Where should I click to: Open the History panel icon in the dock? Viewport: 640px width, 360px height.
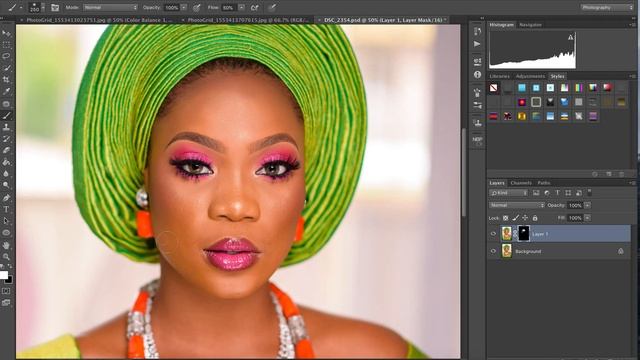click(477, 31)
